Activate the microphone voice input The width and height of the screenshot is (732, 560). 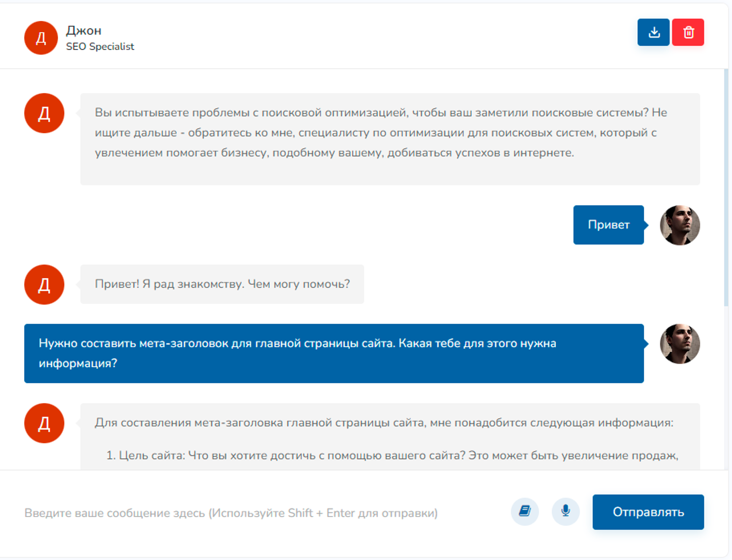(566, 511)
